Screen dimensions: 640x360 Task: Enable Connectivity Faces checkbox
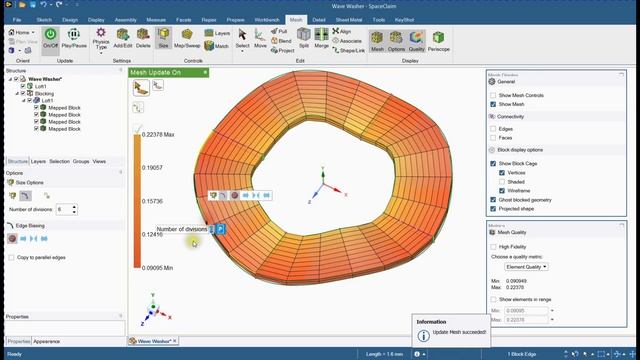(493, 138)
